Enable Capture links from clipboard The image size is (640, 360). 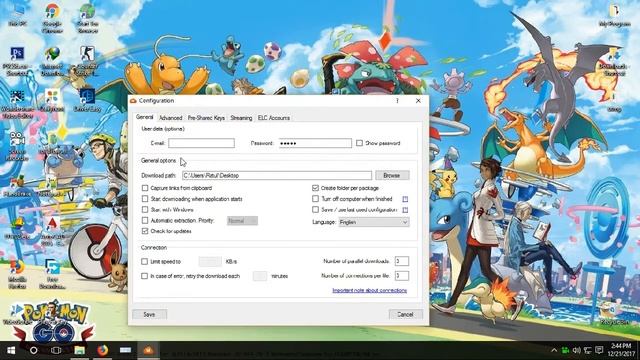(x=145, y=188)
